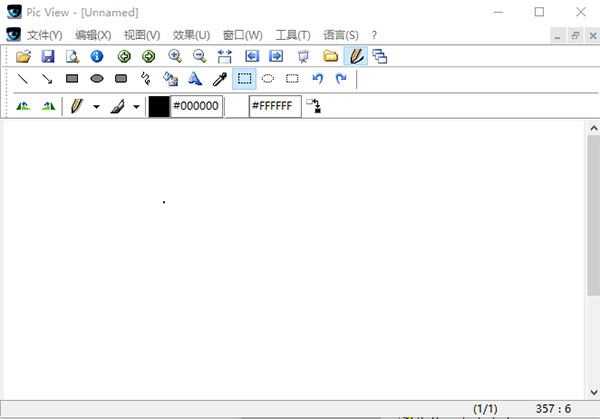Toggle the elliptical selection tool

[x=268, y=79]
